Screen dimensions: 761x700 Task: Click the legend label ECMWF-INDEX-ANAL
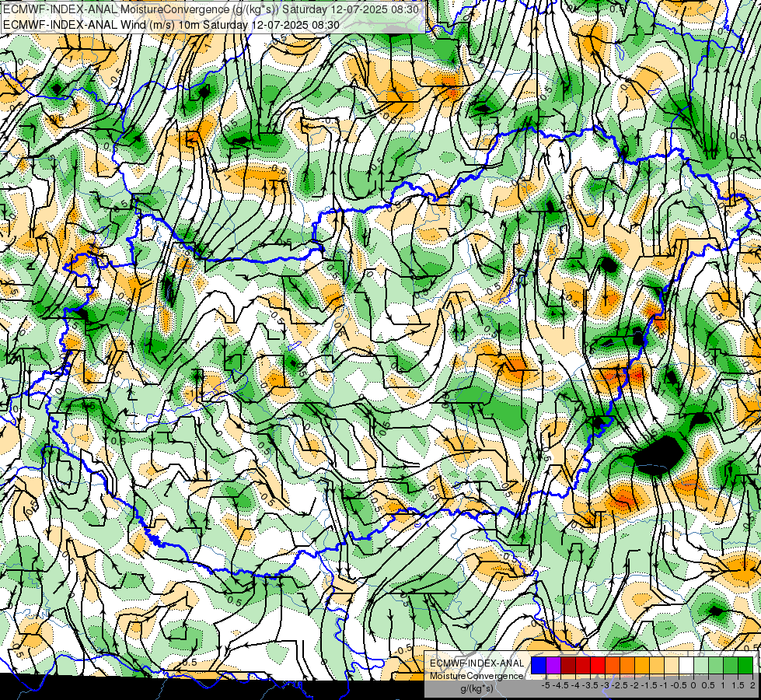[x=477, y=663]
